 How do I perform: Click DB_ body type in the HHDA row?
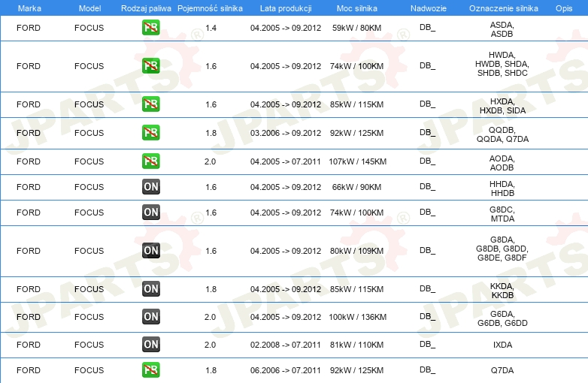428,186
